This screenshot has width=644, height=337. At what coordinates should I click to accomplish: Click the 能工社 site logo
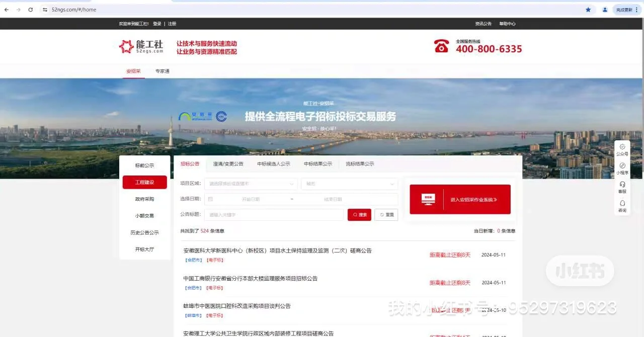[x=140, y=46]
